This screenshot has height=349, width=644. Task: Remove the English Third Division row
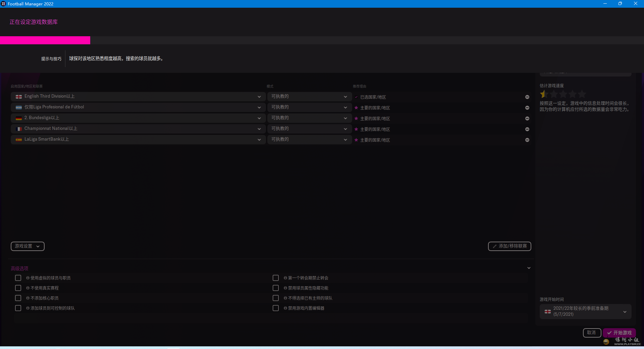click(x=527, y=97)
